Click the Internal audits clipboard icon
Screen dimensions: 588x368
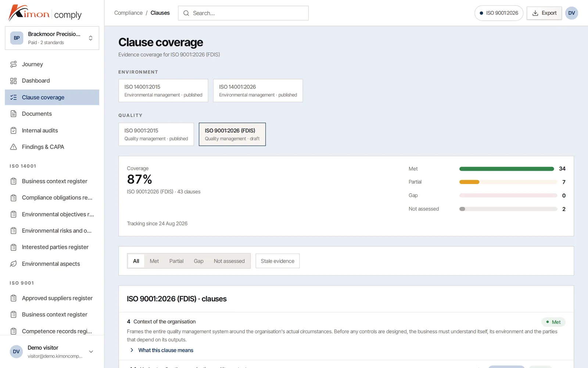[x=14, y=130]
